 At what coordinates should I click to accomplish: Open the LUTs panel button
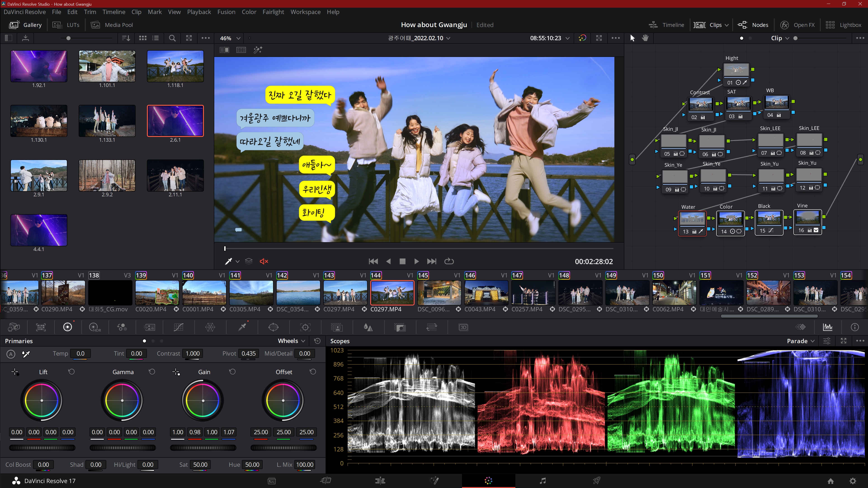click(66, 25)
